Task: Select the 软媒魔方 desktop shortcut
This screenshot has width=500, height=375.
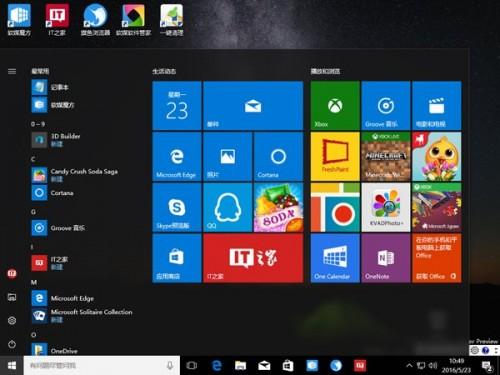Action: (19, 19)
